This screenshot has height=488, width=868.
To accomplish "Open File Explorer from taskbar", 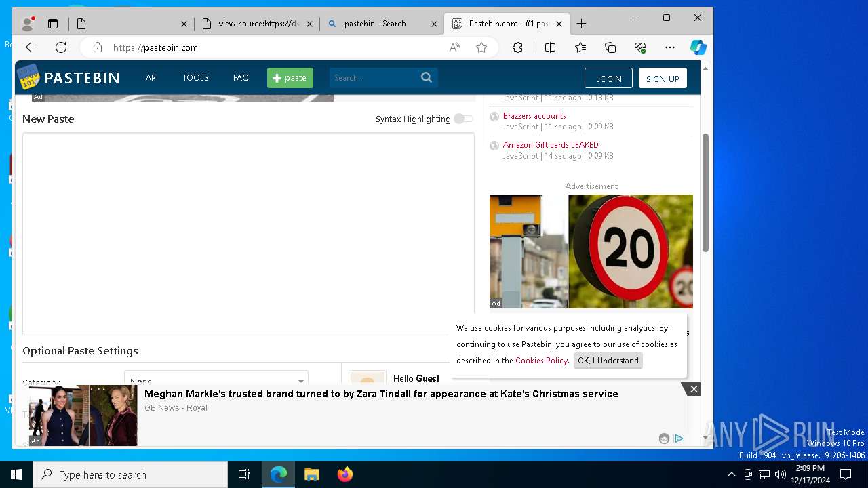I will 311,474.
